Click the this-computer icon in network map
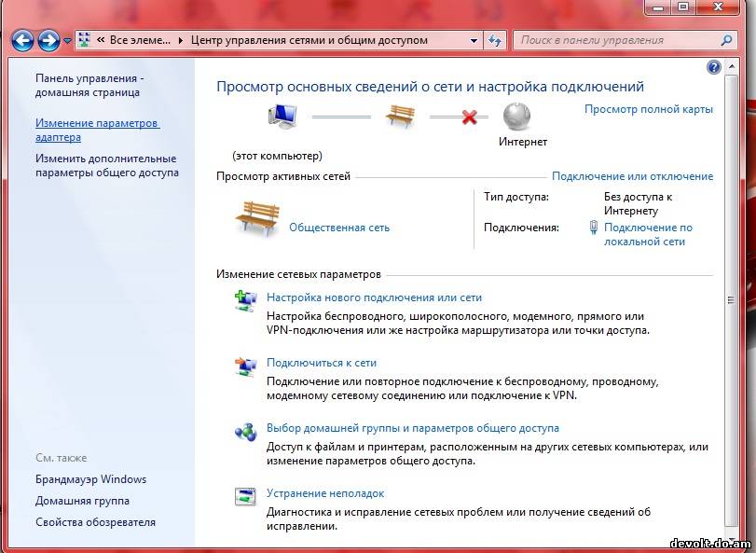This screenshot has width=756, height=553. pyautogui.click(x=282, y=117)
